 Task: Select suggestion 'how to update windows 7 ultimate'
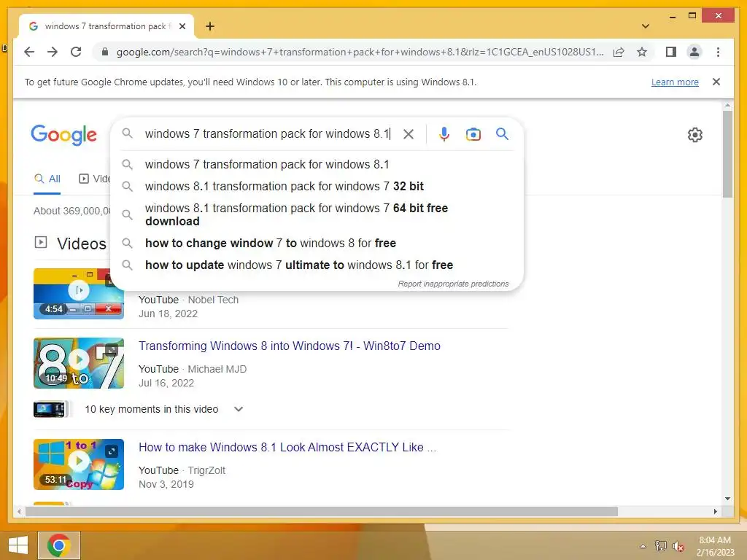[x=317, y=265]
